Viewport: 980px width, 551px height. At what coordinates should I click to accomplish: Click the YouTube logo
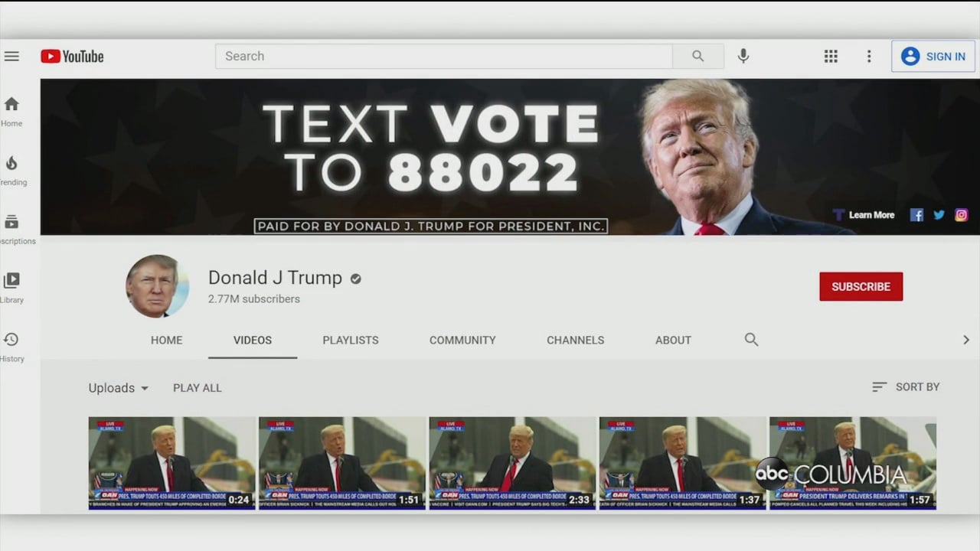click(72, 56)
